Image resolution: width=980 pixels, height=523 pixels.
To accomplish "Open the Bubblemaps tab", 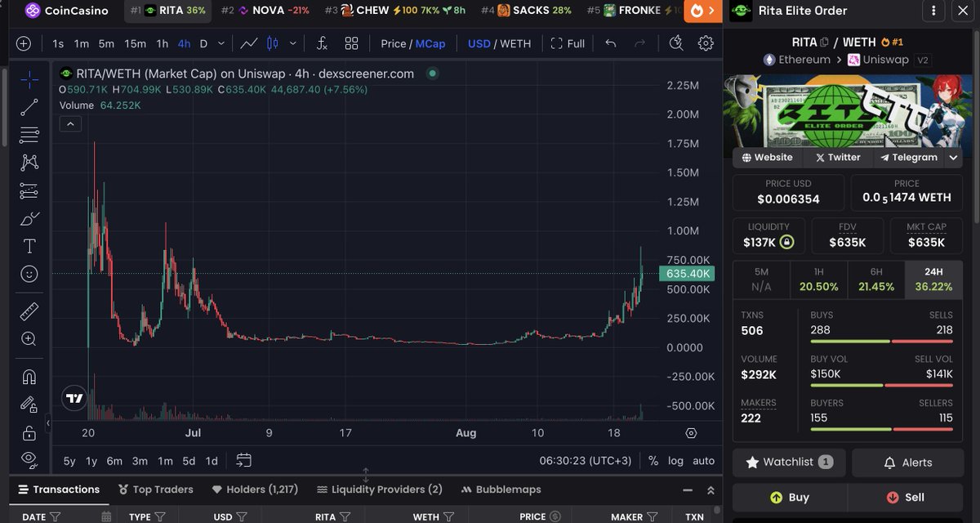I will (501, 489).
